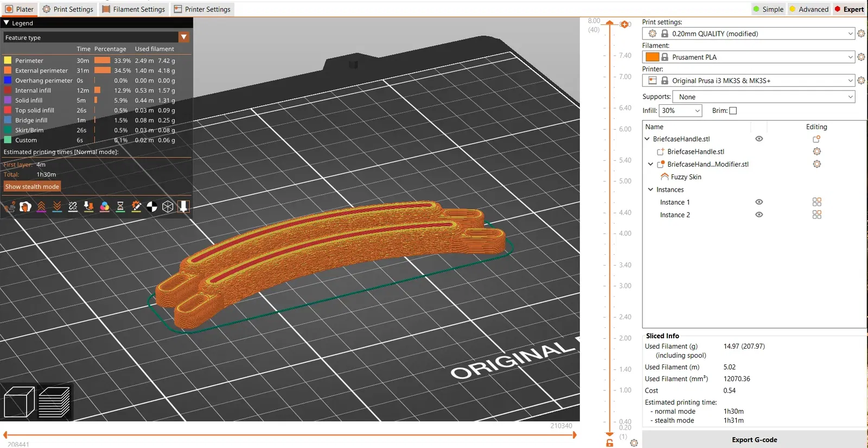The width and height of the screenshot is (868, 448).
Task: Add color change plus icon on layer slider
Action: pyautogui.click(x=624, y=24)
